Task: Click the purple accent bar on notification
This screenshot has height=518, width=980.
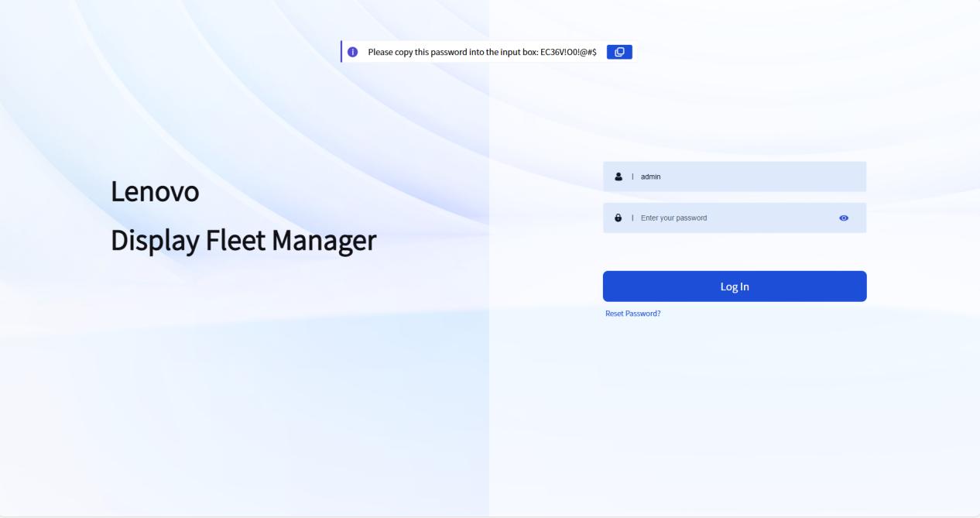Action: tap(341, 52)
